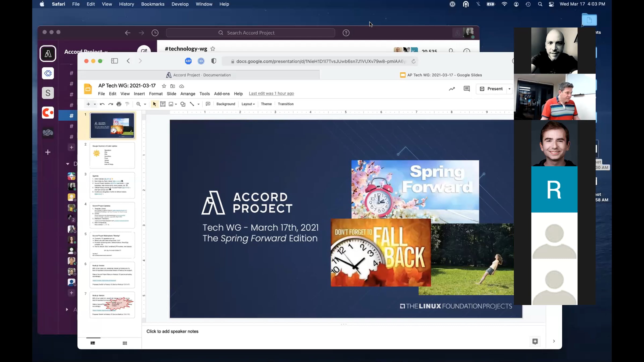Click the Background button

pos(225,104)
